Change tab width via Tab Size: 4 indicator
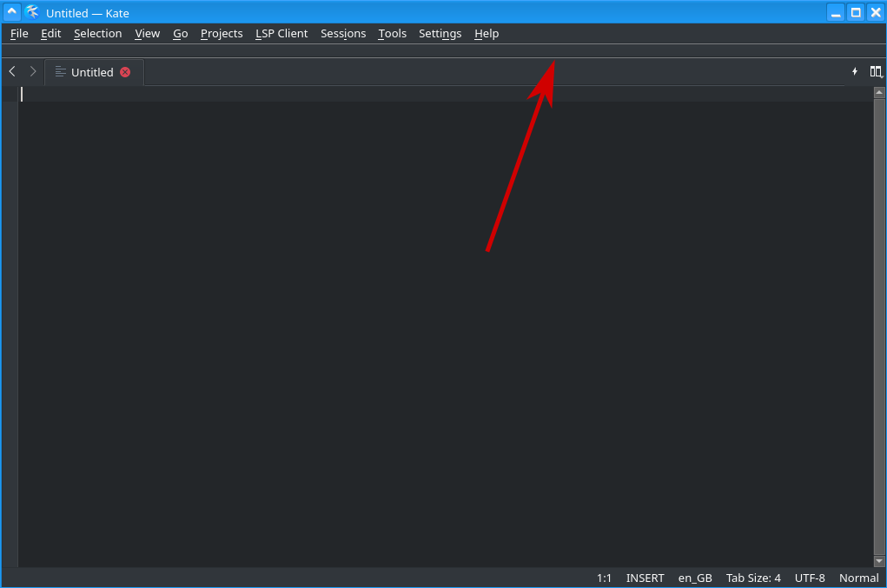Screen dimensions: 887x588 click(x=752, y=578)
